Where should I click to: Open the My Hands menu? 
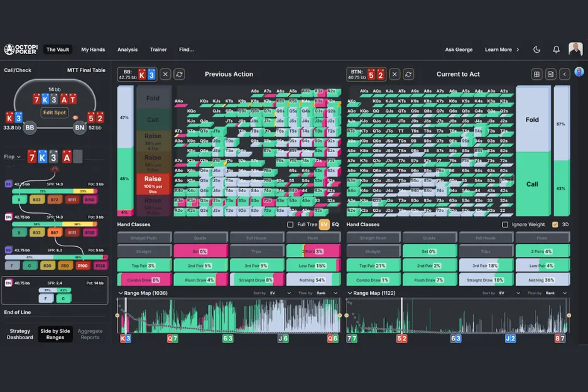93,50
